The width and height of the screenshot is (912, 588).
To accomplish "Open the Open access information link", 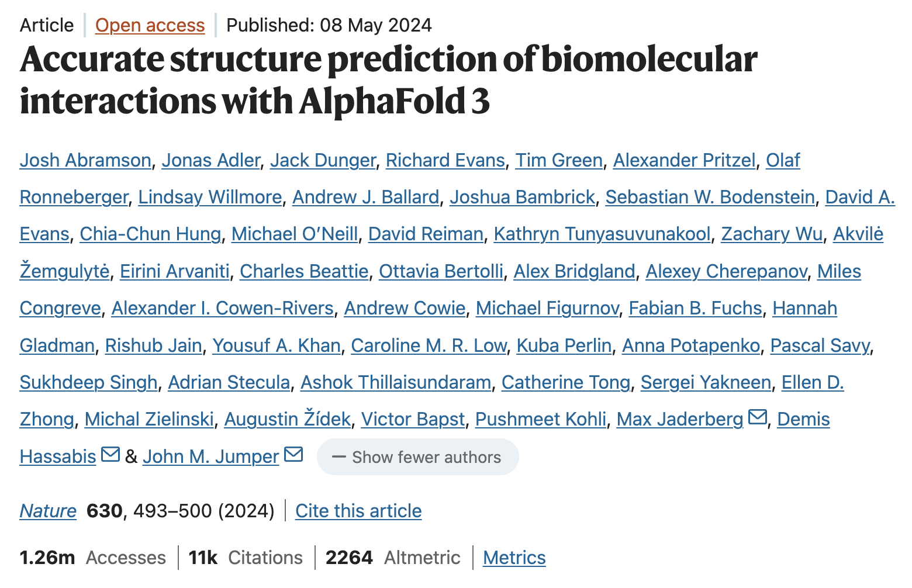I will tap(150, 25).
